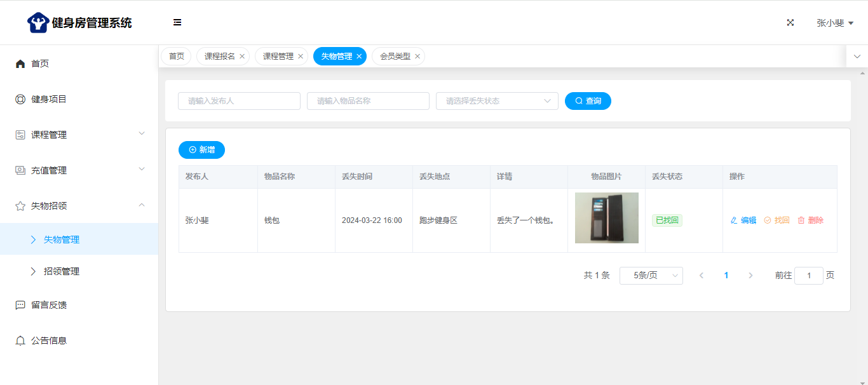Open the 请选择丢失状态 dropdown
This screenshot has width=868, height=385.
496,101
